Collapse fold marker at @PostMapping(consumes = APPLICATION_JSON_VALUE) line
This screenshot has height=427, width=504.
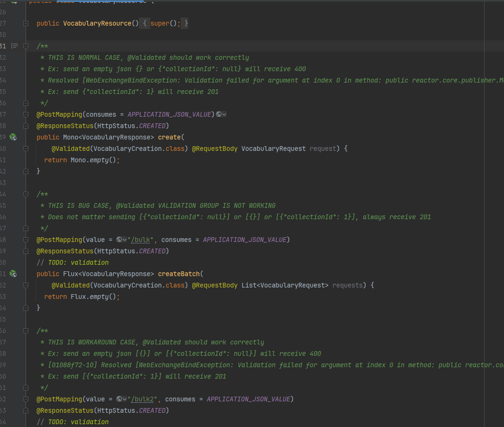coord(26,114)
